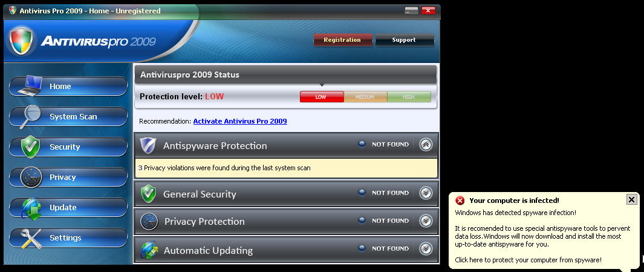Image resolution: width=644 pixels, height=272 pixels.
Task: Click the title bar shield icon
Action: tap(13, 10)
